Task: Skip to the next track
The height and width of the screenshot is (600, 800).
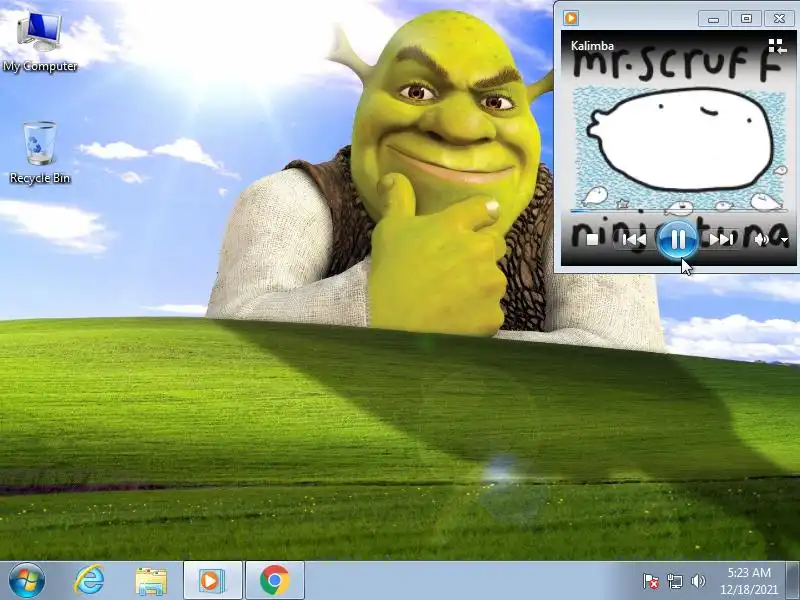Action: click(721, 239)
